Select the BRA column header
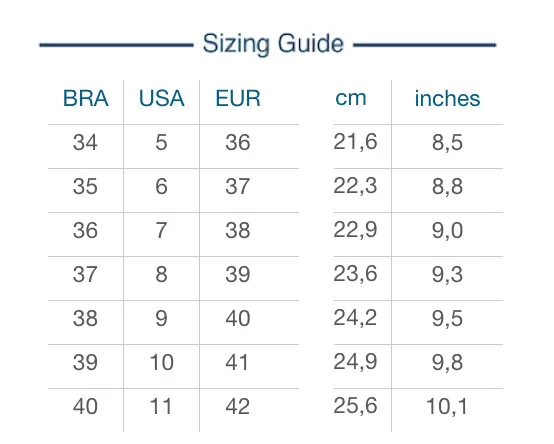Viewport: 554px width, 444px height. 86,98
